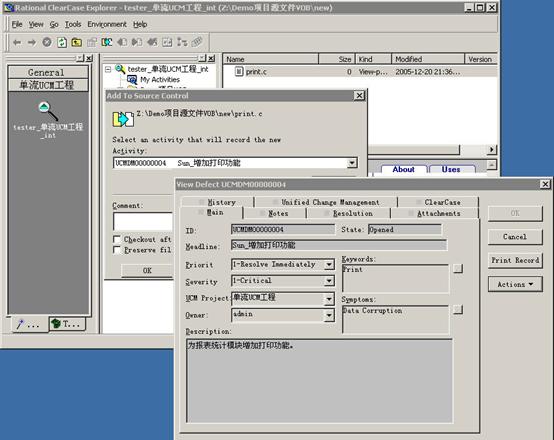Close the Add To Source Control dialog

tap(359, 95)
